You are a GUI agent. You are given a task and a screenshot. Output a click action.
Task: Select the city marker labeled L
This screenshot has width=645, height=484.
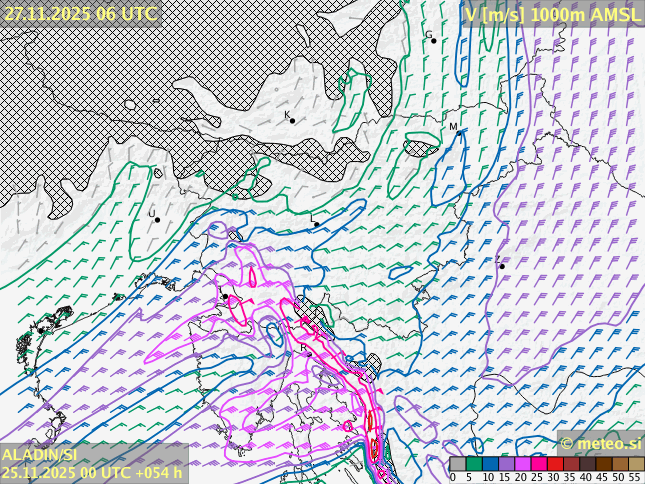pos(316,224)
